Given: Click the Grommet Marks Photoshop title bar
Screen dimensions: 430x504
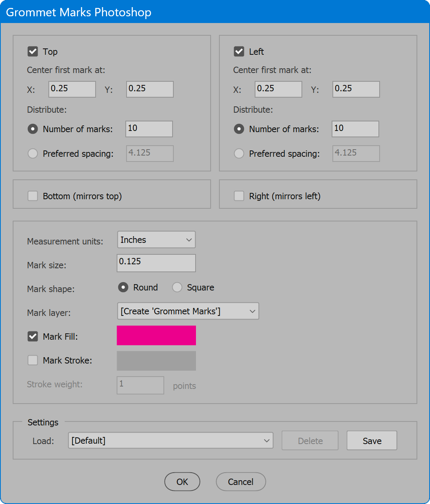Looking at the screenshot, I should (x=215, y=12).
